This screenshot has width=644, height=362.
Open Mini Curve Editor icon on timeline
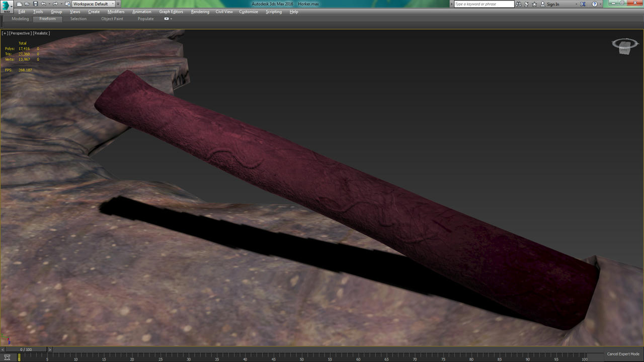click(x=7, y=357)
